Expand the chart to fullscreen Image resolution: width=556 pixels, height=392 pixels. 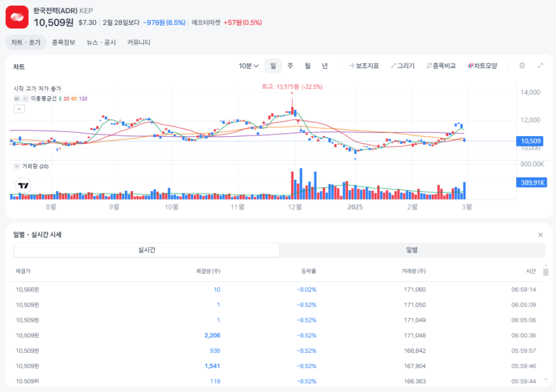pos(541,65)
